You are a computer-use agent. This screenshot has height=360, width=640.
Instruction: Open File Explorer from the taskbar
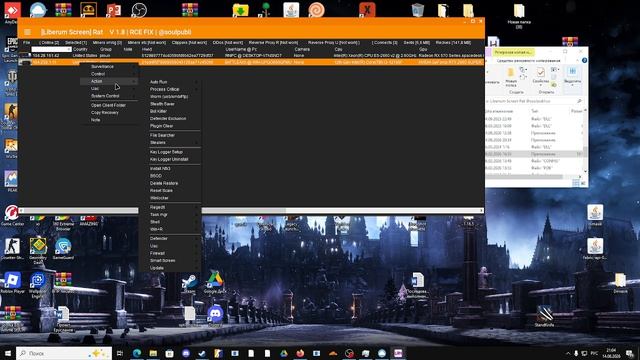click(x=153, y=353)
